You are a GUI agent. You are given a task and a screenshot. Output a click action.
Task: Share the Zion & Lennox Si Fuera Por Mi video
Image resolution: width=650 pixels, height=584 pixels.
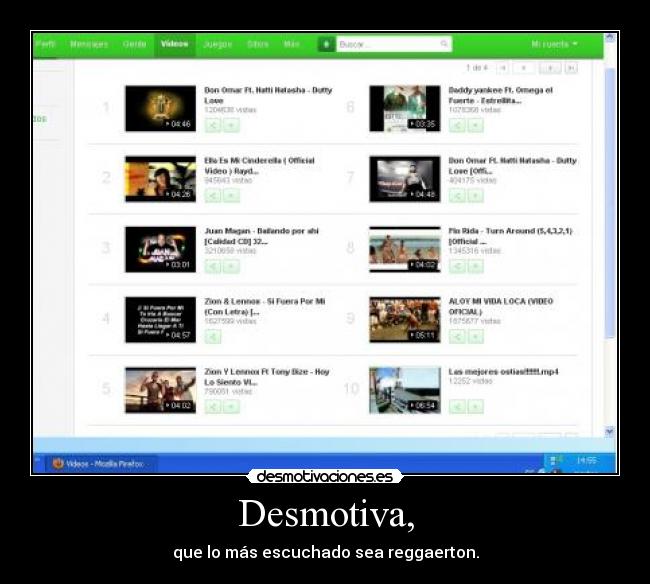click(x=213, y=336)
